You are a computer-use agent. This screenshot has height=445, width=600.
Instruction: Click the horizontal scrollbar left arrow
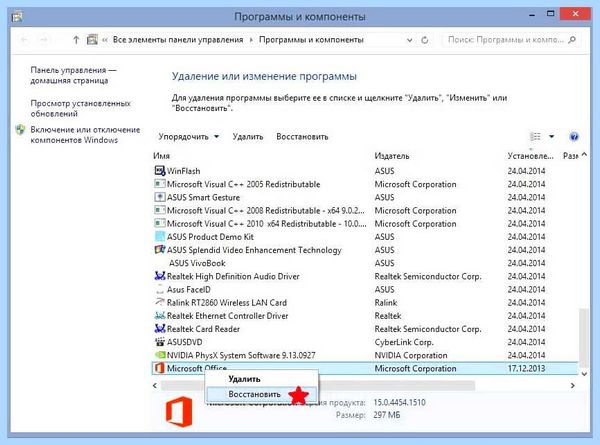[155, 386]
